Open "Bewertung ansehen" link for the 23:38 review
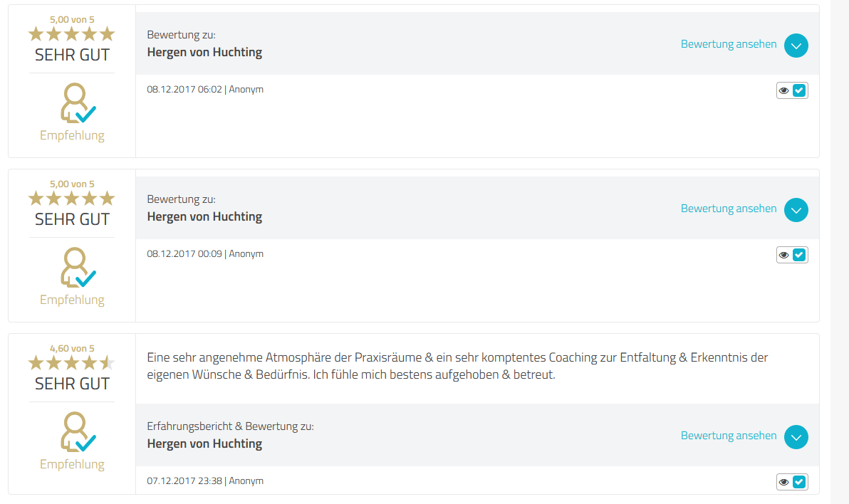Image resolution: width=849 pixels, height=504 pixels. [729, 436]
